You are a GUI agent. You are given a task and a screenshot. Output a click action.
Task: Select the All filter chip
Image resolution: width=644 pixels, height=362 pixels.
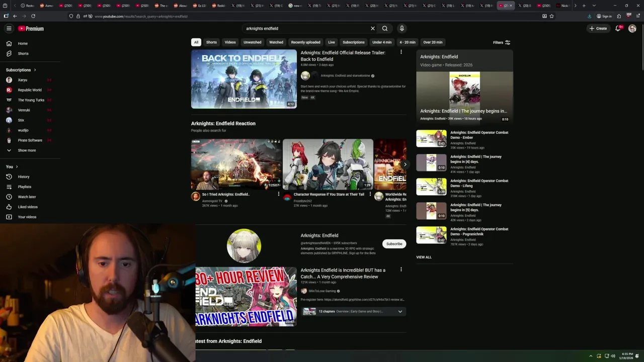(x=196, y=42)
